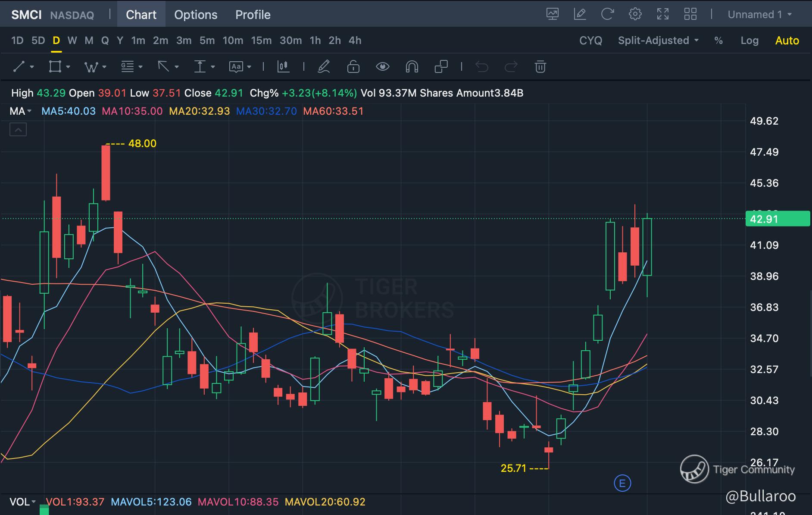
Task: Click the earnings E marker on timeline
Action: pyautogui.click(x=622, y=483)
